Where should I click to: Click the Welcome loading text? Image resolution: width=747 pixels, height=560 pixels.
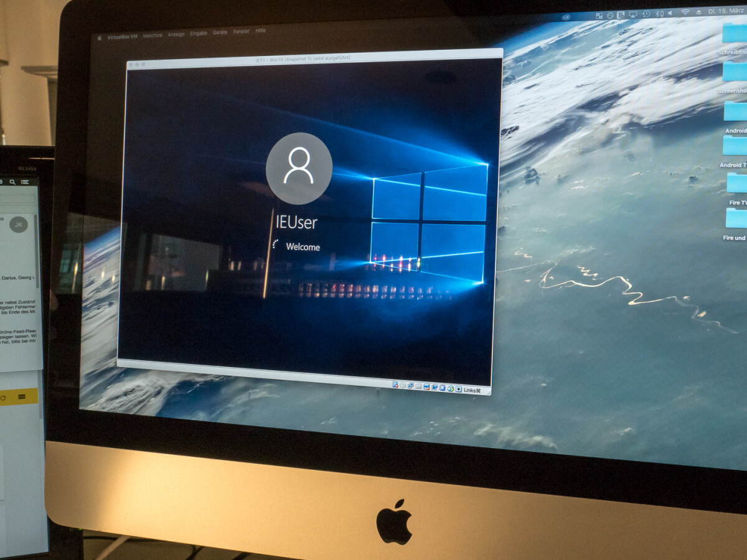coord(303,247)
